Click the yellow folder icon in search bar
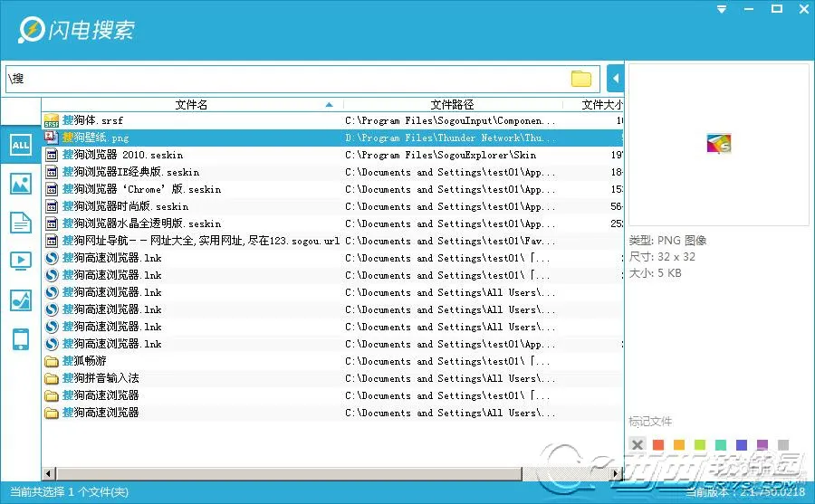This screenshot has width=815, height=504. click(581, 79)
